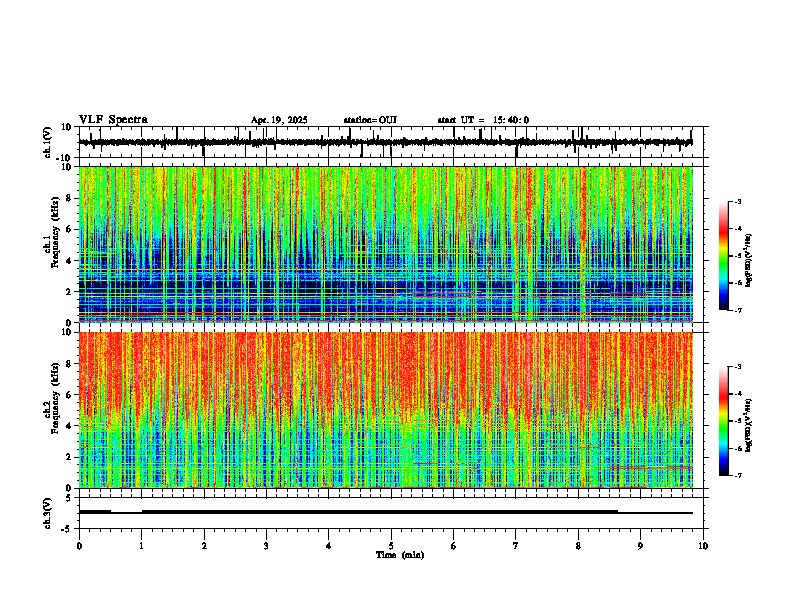Click the '-3' label atop ch.1 color bar

point(737,201)
